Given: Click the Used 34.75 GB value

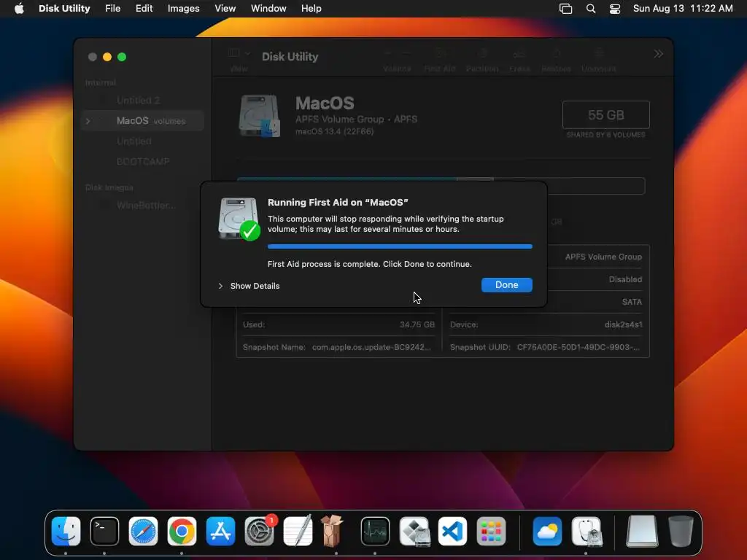Looking at the screenshot, I should 417,324.
